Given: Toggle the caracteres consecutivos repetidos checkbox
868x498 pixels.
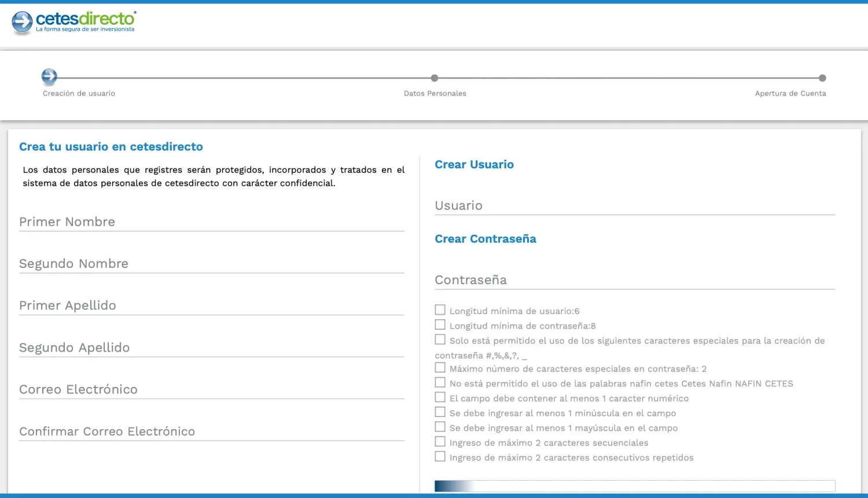Looking at the screenshot, I should (x=440, y=456).
